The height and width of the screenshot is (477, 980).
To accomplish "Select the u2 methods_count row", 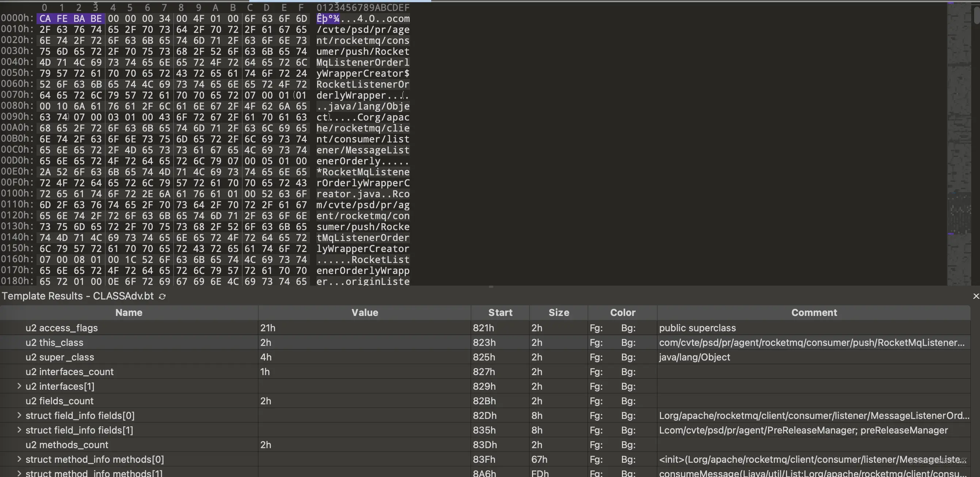I will pyautogui.click(x=485, y=444).
